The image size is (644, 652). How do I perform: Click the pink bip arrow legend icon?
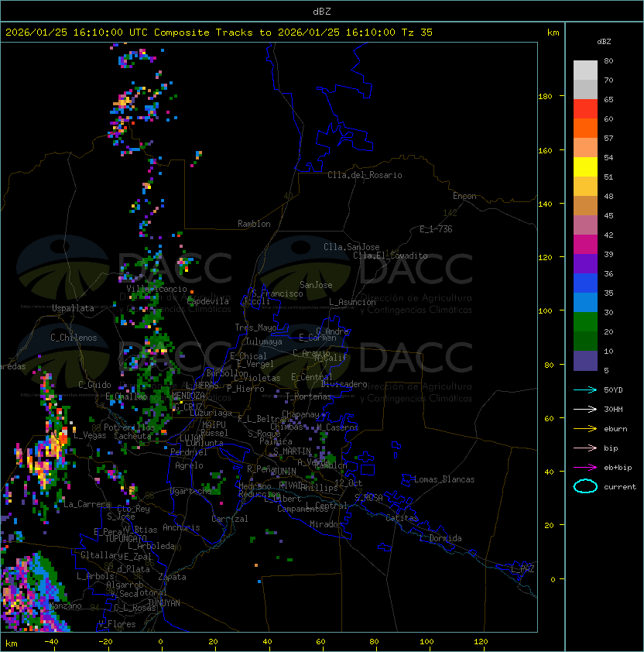tap(585, 448)
